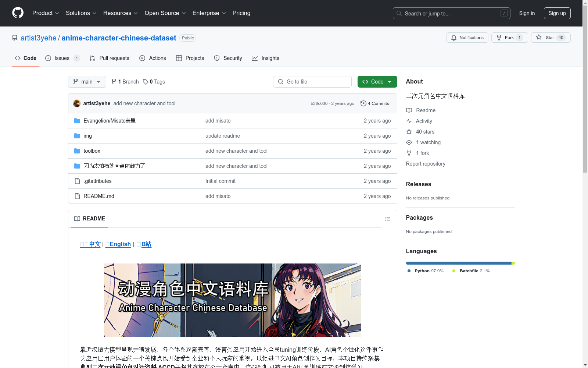Screen dimensions: 588x368
Task: Open the GitHub homepage via the Octocat logo
Action: tap(18, 13)
